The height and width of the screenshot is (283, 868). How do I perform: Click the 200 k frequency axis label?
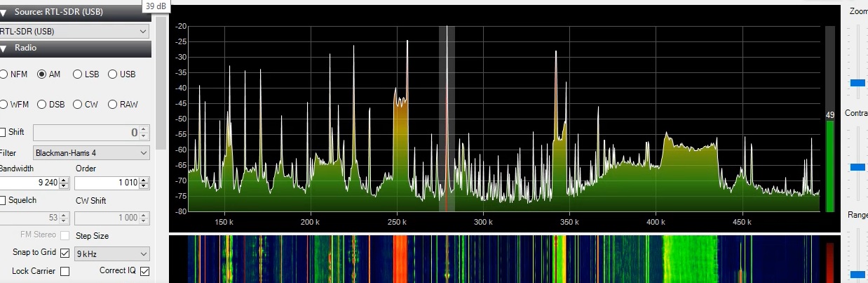310,222
